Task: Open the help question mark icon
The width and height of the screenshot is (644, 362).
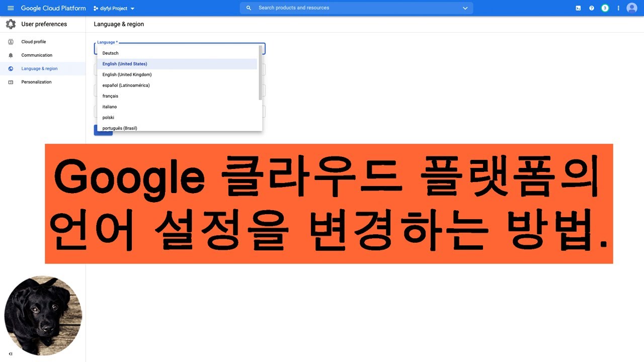Action: point(592,8)
